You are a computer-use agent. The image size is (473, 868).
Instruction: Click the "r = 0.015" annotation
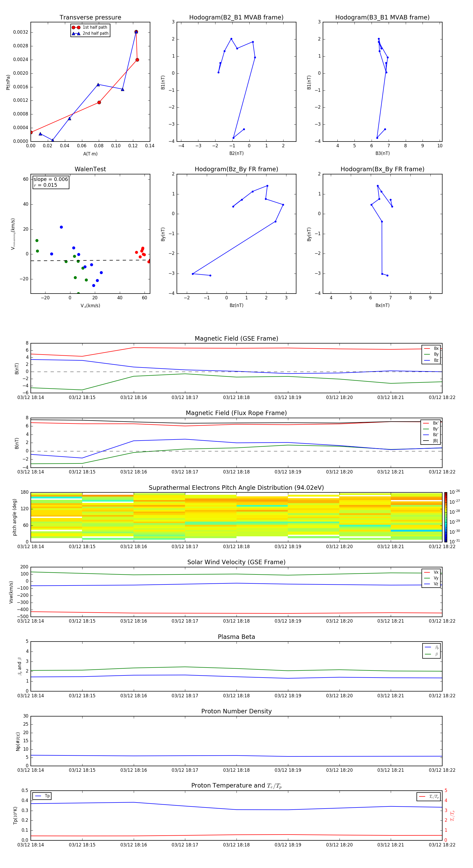(45, 185)
